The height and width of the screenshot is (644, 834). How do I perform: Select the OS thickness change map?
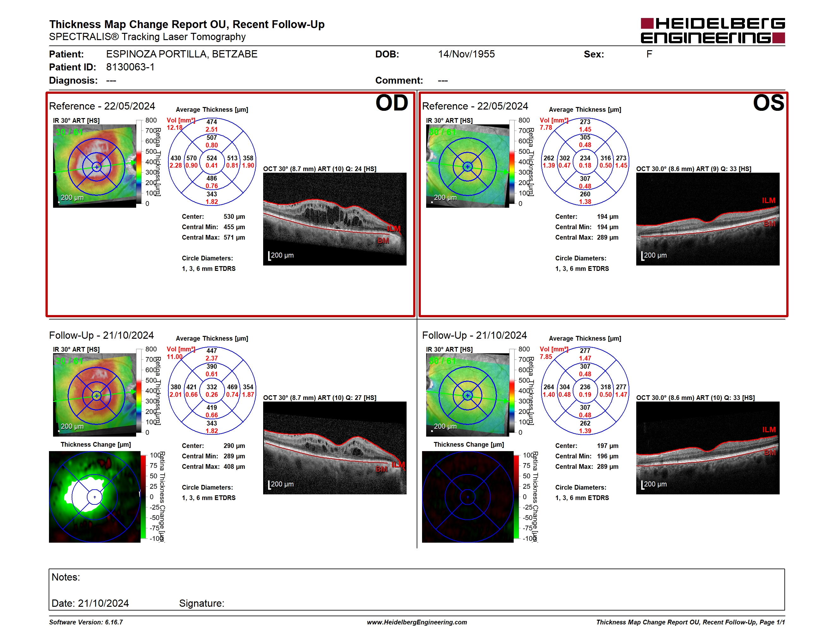point(468,497)
